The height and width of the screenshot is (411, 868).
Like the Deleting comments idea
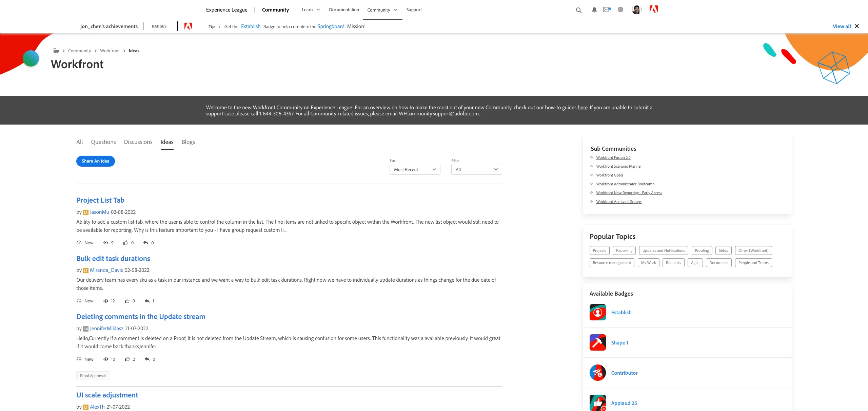[127, 359]
